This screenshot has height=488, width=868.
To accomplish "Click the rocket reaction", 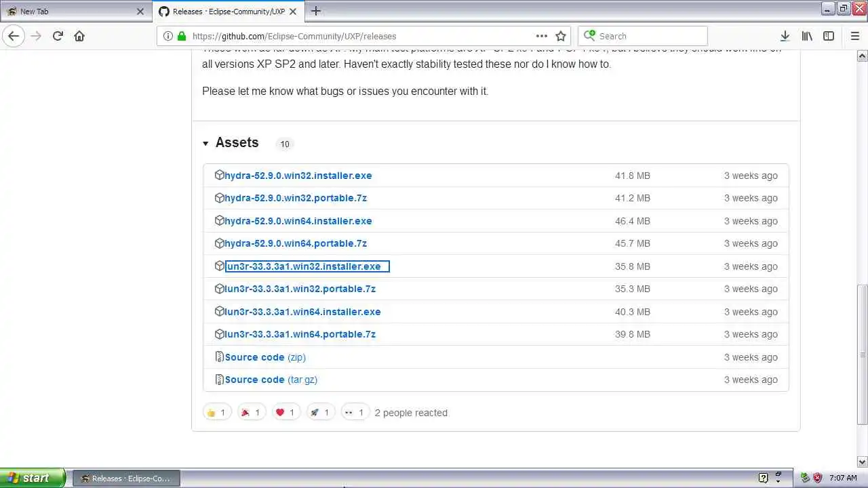I will coord(320,412).
